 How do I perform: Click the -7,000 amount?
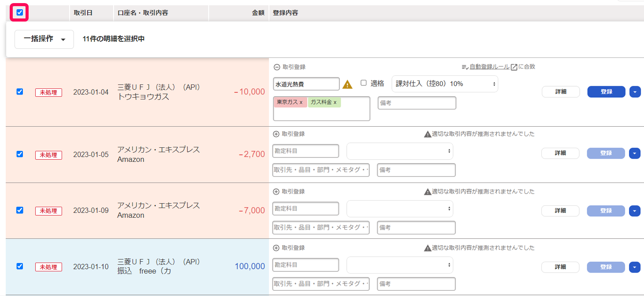(251, 210)
